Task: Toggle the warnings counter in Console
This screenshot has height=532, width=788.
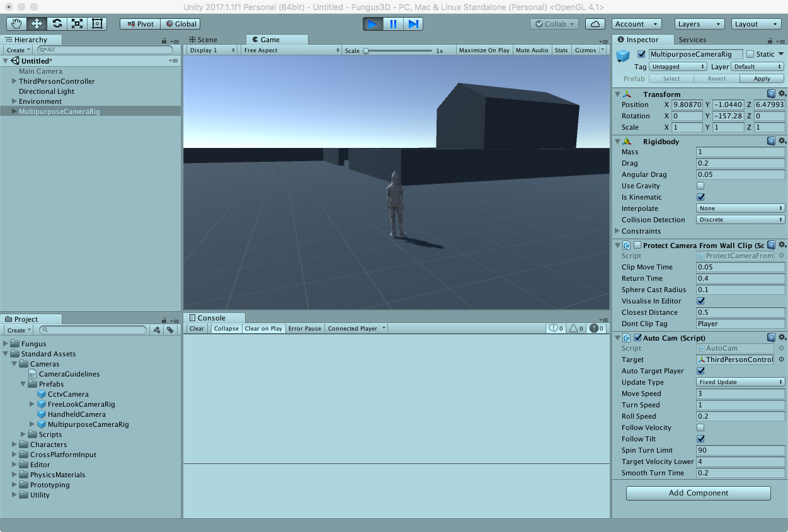Action: click(x=576, y=328)
